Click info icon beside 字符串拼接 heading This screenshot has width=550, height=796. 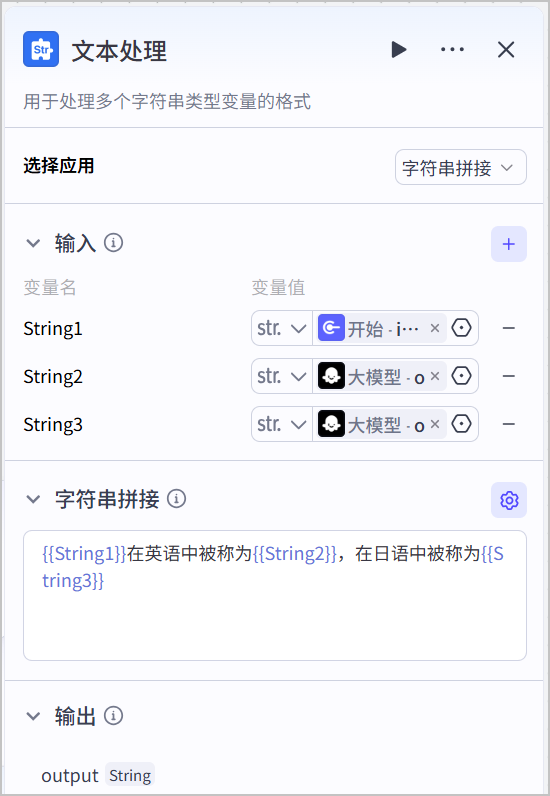pos(177,499)
